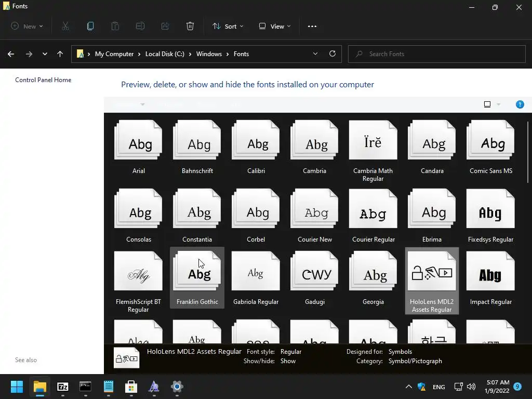Click the details pane font thumbnail
Screen dimensions: 532x399
click(126, 357)
